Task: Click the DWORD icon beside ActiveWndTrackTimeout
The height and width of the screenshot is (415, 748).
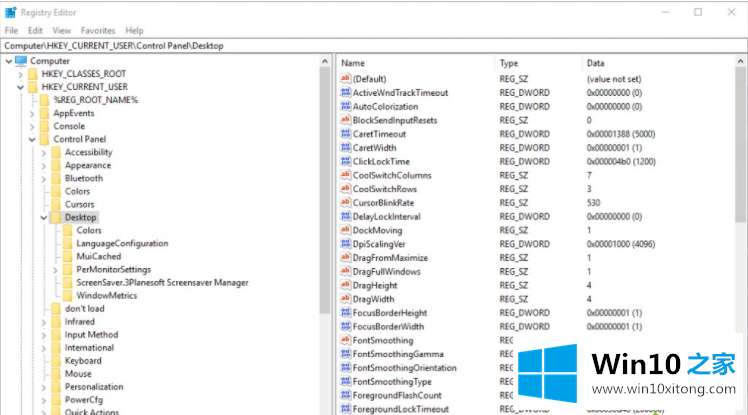Action: (345, 93)
